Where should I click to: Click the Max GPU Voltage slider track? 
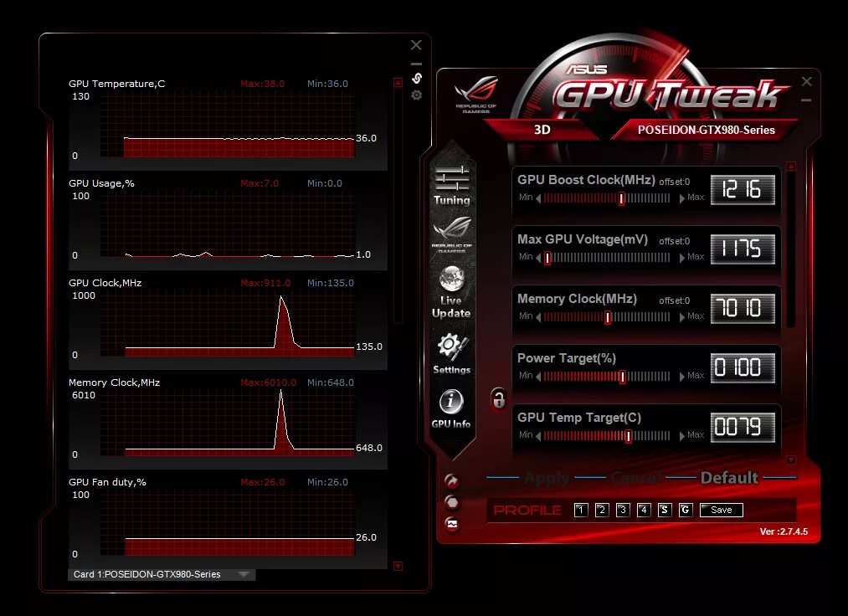tap(607, 258)
